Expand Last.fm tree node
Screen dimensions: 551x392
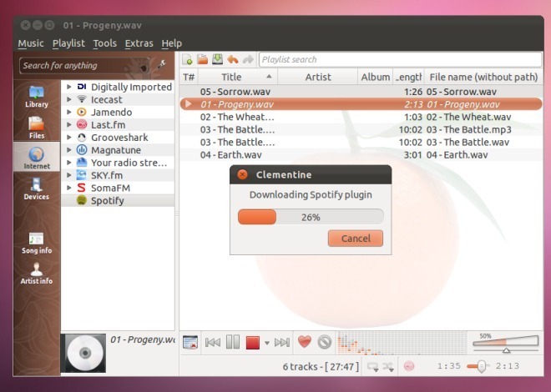[x=69, y=124]
